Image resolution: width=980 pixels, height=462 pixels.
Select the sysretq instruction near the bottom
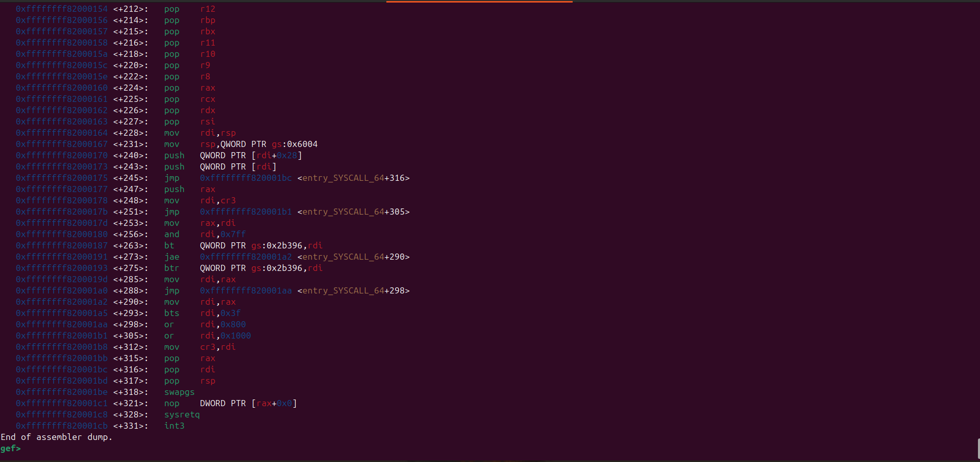click(x=182, y=414)
